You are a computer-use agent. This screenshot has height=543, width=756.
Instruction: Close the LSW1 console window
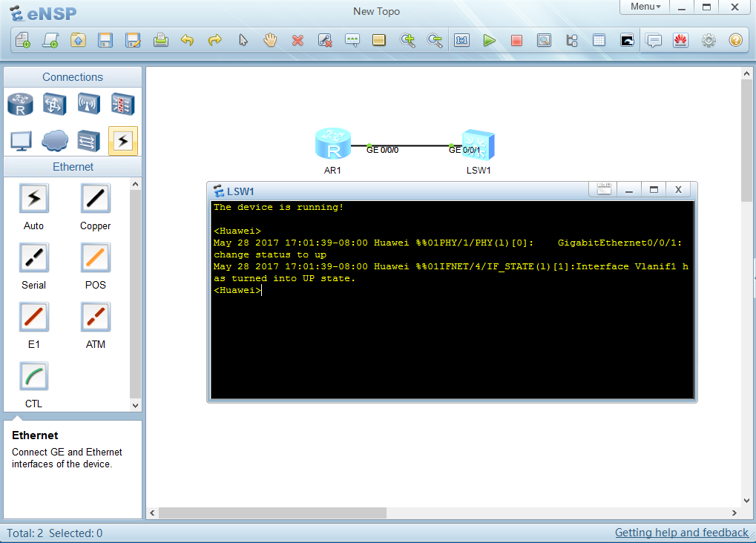pos(678,189)
